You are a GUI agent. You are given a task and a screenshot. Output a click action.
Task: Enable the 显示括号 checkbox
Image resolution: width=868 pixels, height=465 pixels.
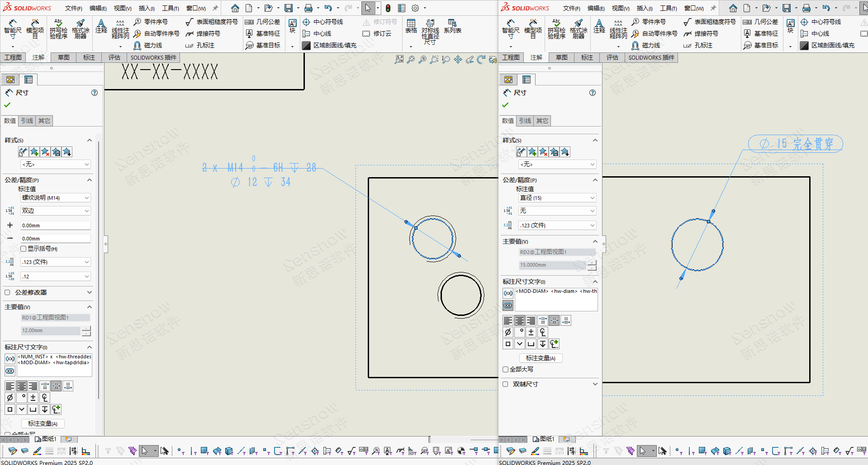pyautogui.click(x=24, y=249)
